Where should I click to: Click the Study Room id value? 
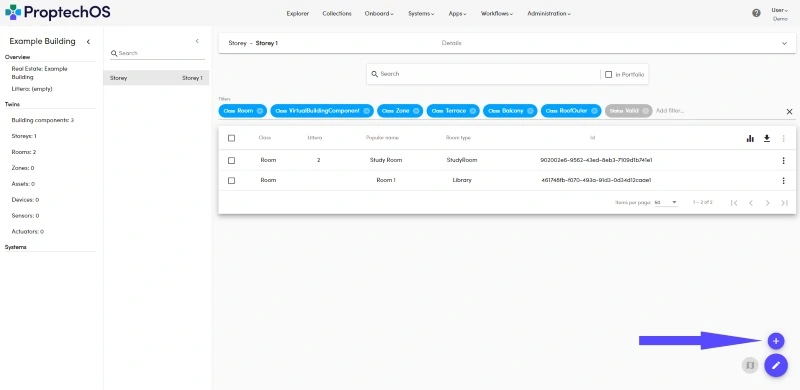pyautogui.click(x=596, y=160)
